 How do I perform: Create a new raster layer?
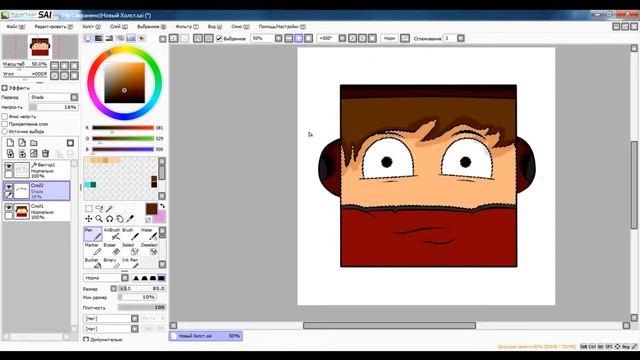click(x=10, y=142)
